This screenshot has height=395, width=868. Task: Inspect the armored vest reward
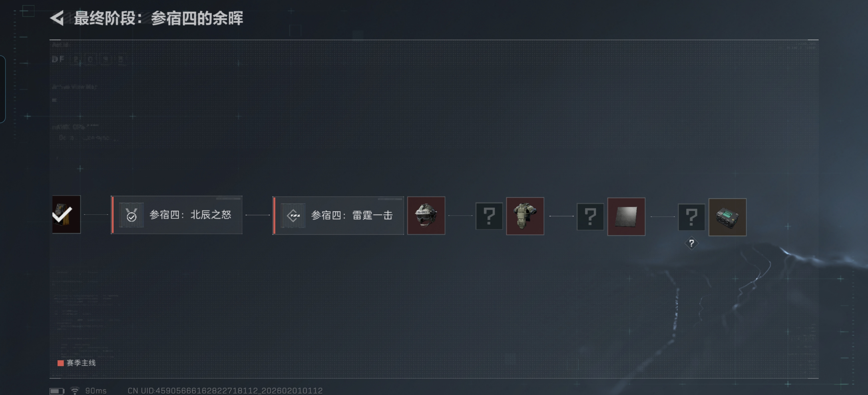coord(525,216)
